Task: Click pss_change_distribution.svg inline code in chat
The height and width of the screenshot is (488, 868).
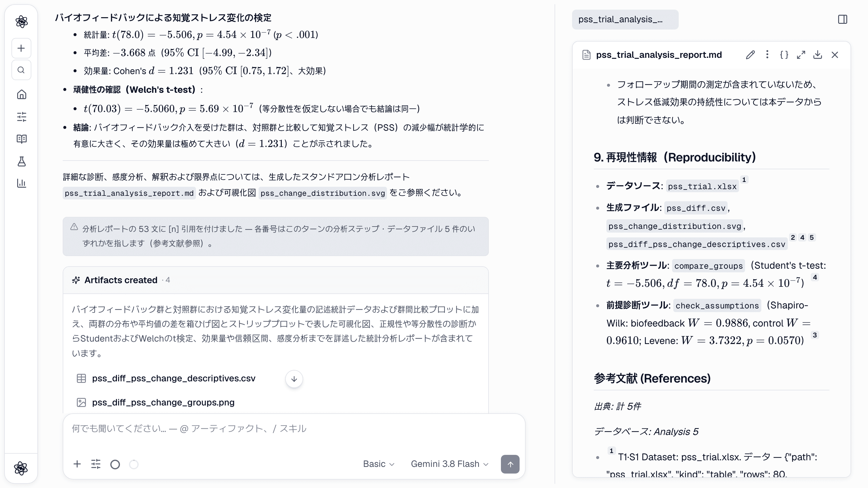Action: pos(322,193)
